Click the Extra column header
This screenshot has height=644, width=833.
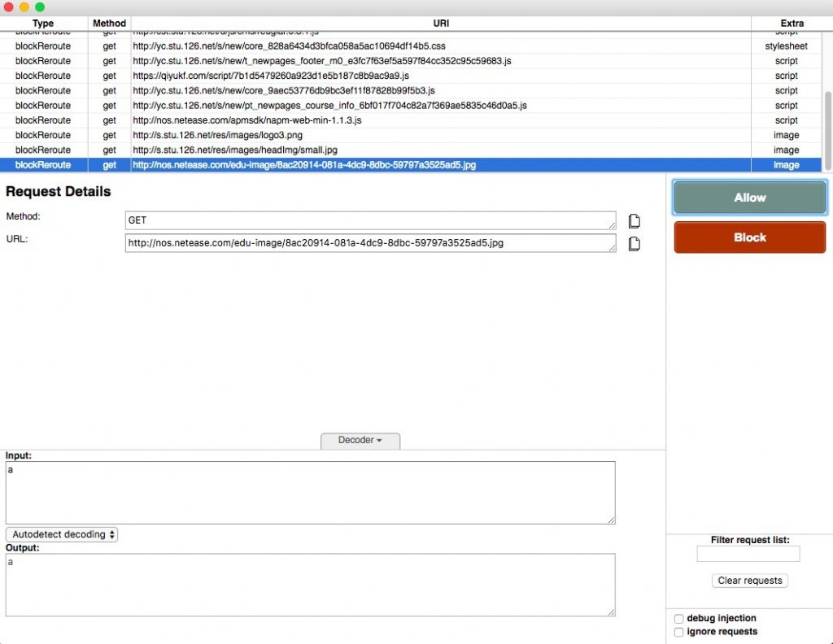[x=786, y=24]
